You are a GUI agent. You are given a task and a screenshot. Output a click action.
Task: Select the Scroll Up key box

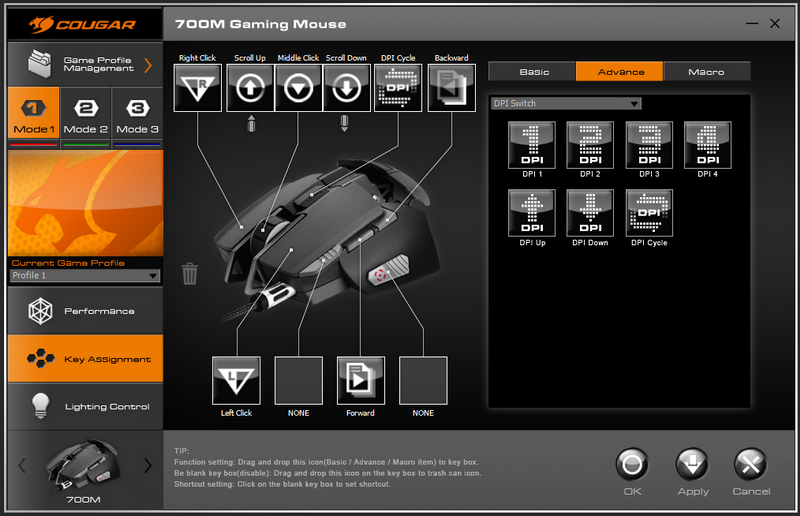coord(250,88)
